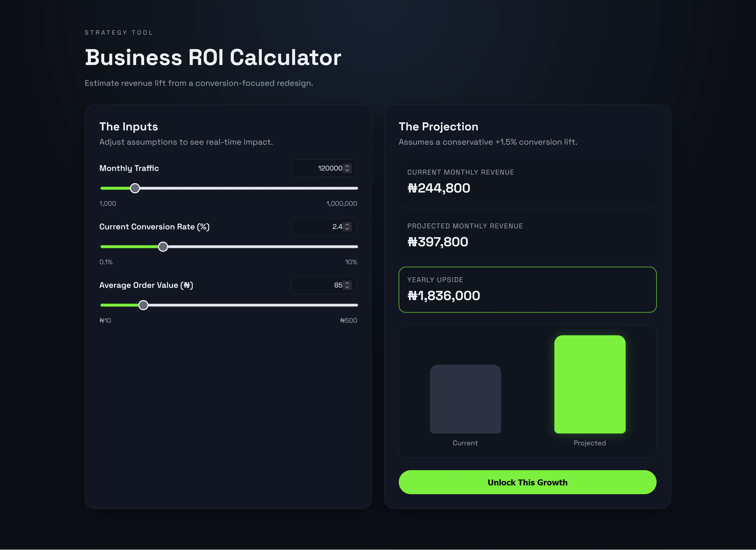Increase Current Conversion Rate using the stepper
The image size is (756, 550).
pyautogui.click(x=347, y=224)
